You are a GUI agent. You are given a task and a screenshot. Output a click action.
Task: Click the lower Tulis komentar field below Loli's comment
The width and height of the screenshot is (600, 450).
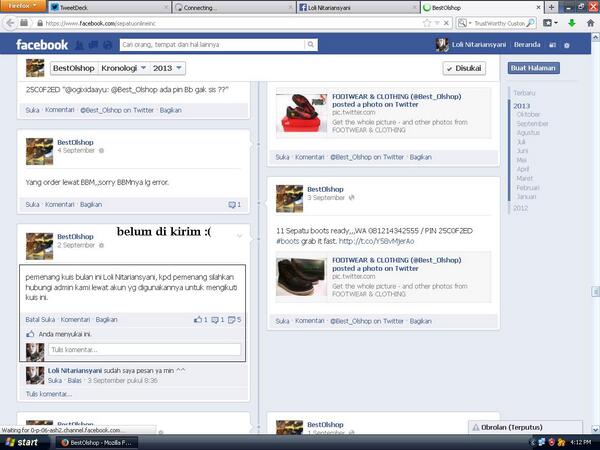coord(49,394)
